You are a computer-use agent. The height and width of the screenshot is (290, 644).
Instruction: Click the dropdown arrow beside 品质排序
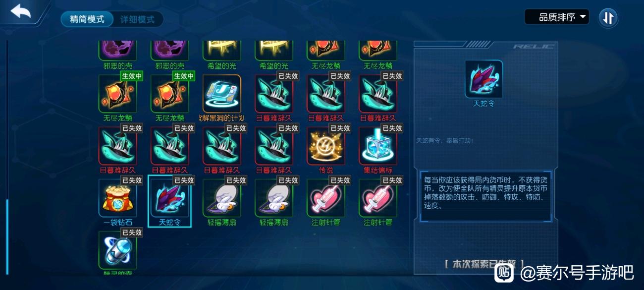click(583, 17)
